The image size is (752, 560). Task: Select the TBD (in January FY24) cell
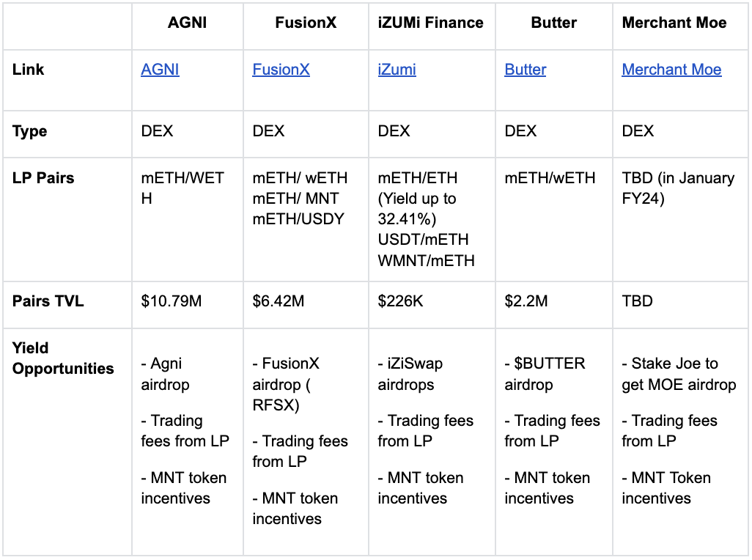[680, 219]
